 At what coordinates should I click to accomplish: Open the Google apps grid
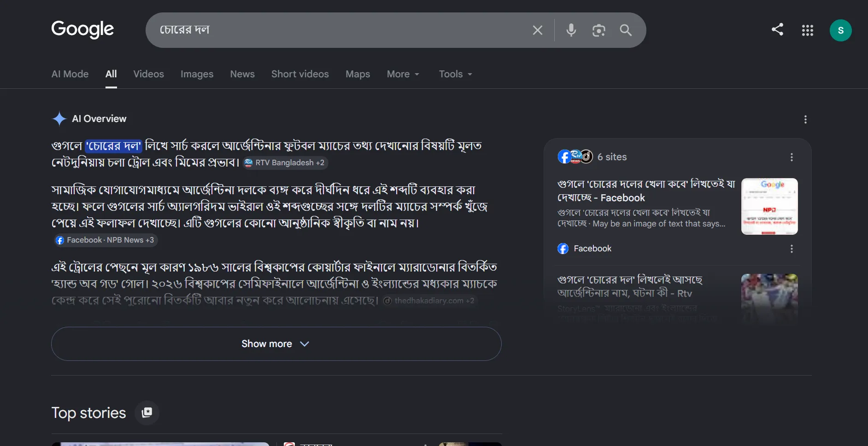point(808,30)
